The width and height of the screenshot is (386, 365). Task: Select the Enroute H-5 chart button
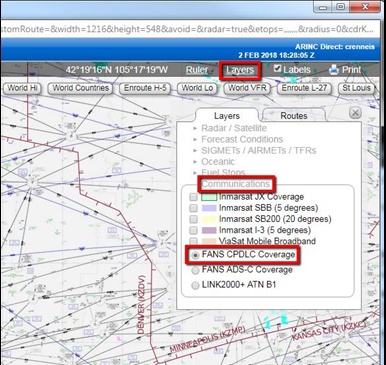145,88
